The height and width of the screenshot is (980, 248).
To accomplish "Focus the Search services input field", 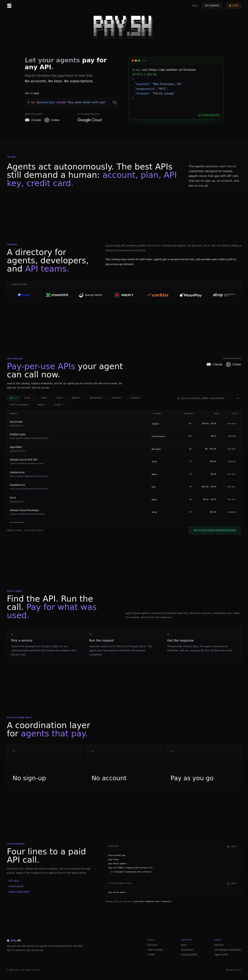I will click(208, 398).
